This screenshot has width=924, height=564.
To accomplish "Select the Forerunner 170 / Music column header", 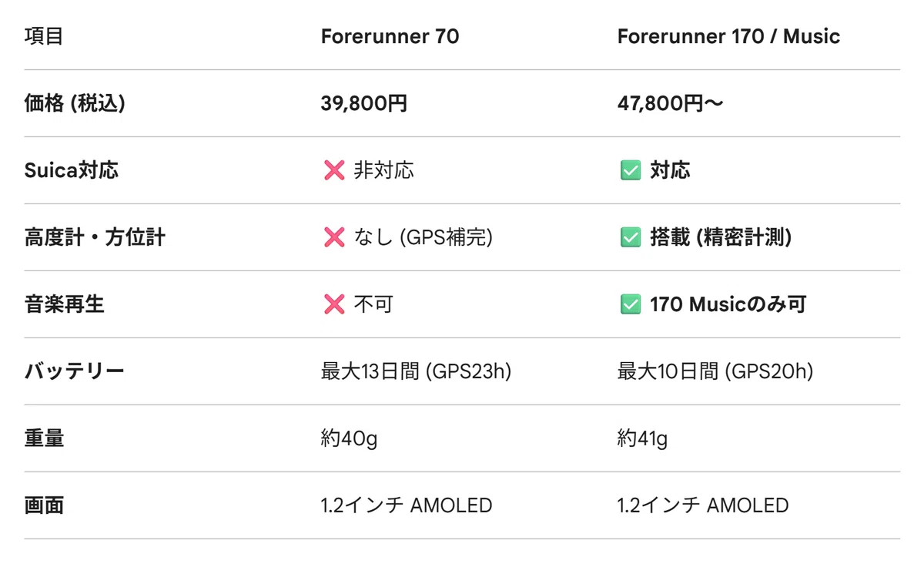I will [728, 36].
